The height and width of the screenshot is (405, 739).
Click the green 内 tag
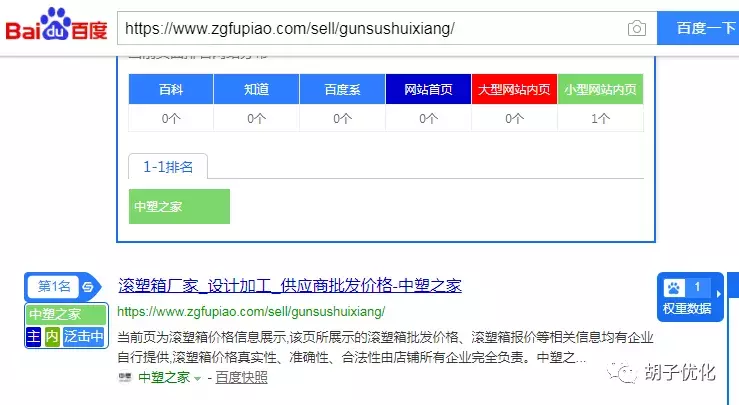pyautogui.click(x=52, y=337)
